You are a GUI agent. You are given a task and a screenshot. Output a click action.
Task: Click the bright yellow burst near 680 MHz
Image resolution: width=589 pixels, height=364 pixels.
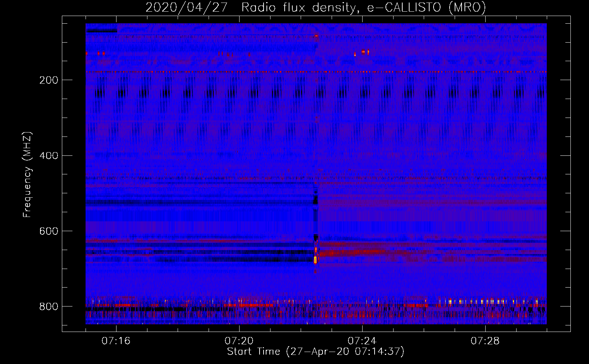point(315,260)
